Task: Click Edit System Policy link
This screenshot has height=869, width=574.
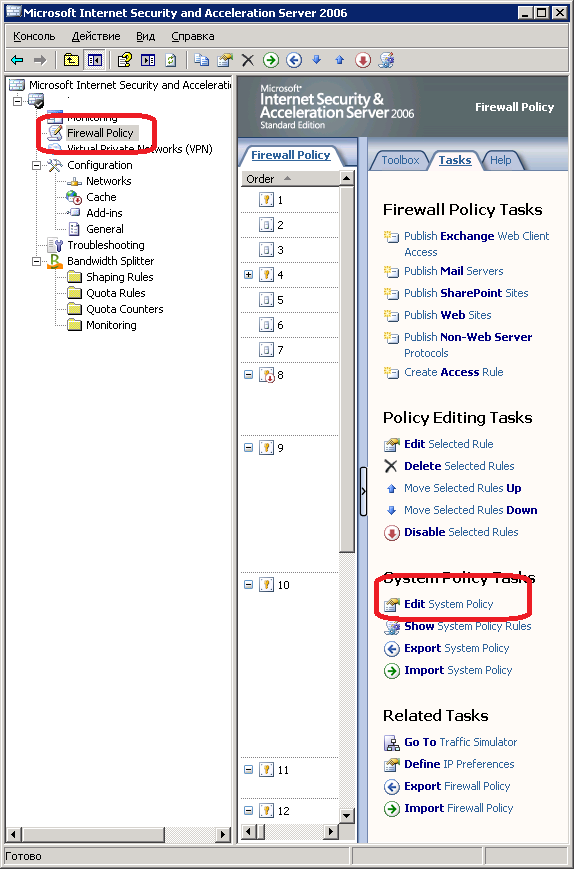Action: (x=449, y=604)
